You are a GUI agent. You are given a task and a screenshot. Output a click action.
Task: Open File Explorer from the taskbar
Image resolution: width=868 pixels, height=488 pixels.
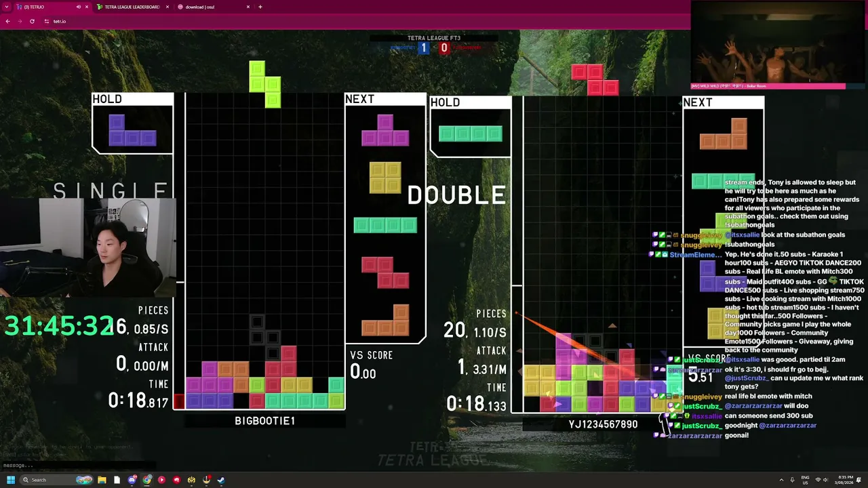[x=102, y=480]
